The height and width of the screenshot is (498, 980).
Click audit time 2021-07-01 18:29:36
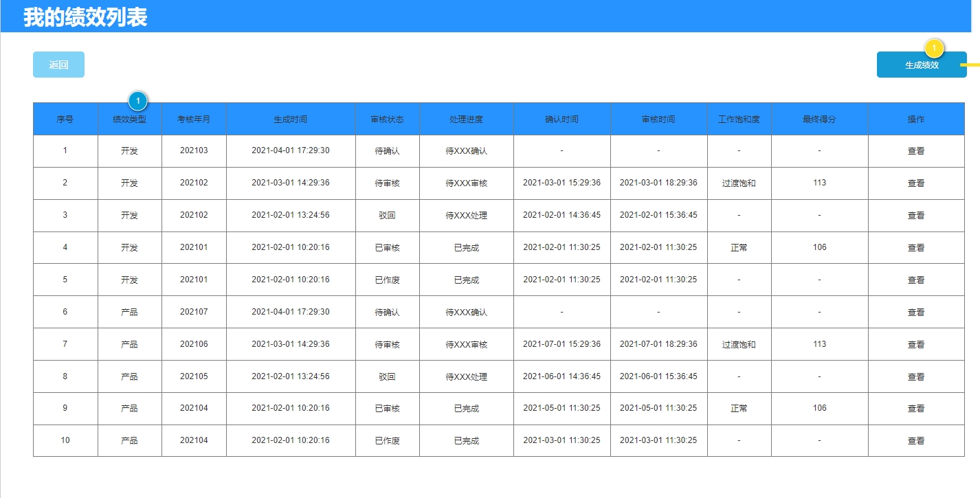click(x=658, y=344)
